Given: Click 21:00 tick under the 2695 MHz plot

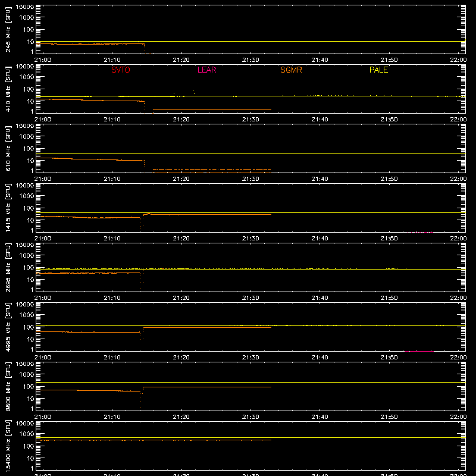Looking at the screenshot, I should coord(43,298).
